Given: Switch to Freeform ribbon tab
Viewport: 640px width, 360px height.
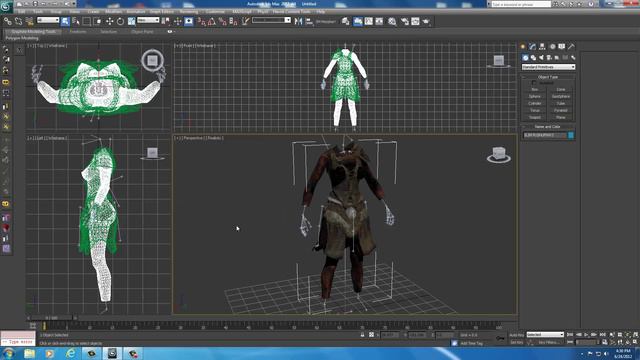Looking at the screenshot, I should [x=78, y=31].
